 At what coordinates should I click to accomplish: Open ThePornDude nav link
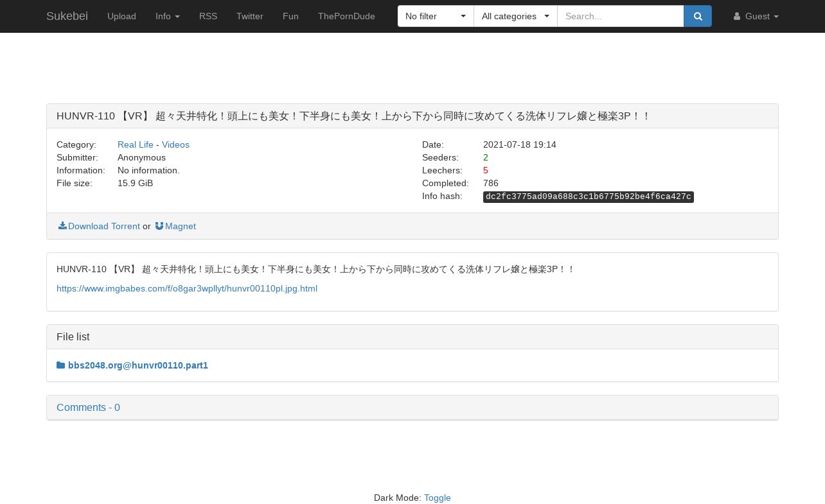click(346, 16)
